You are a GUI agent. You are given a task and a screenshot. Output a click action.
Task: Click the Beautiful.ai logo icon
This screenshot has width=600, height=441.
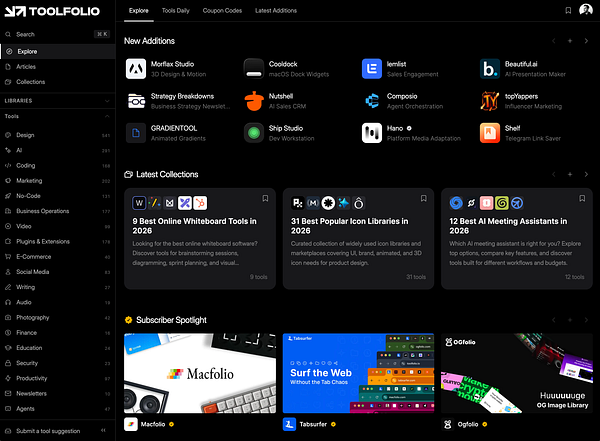490,69
